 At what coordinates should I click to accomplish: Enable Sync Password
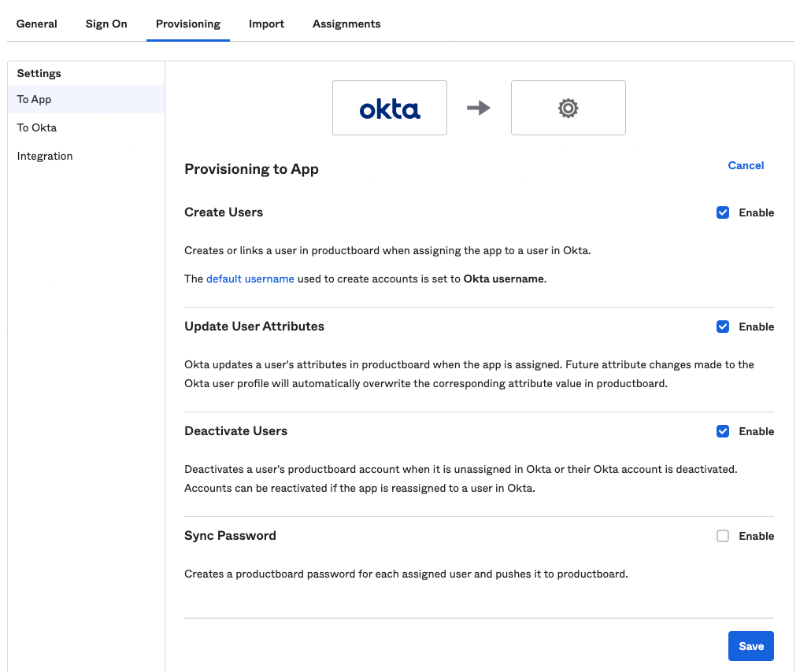723,535
